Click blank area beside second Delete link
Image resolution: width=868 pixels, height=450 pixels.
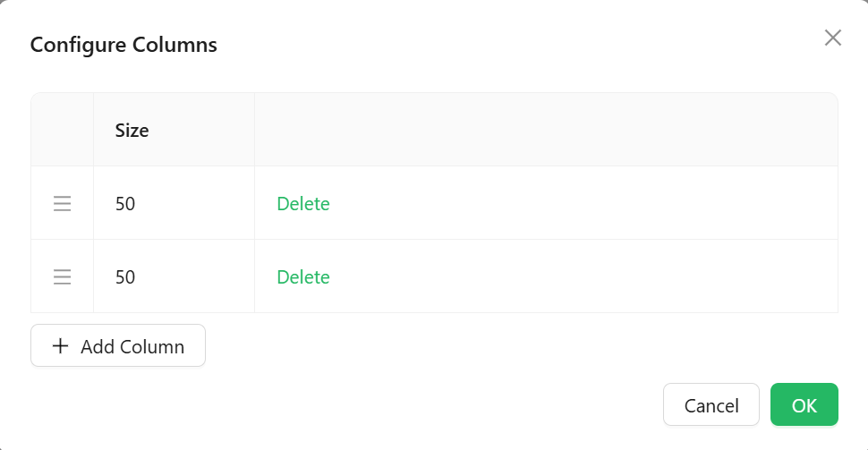click(582, 276)
